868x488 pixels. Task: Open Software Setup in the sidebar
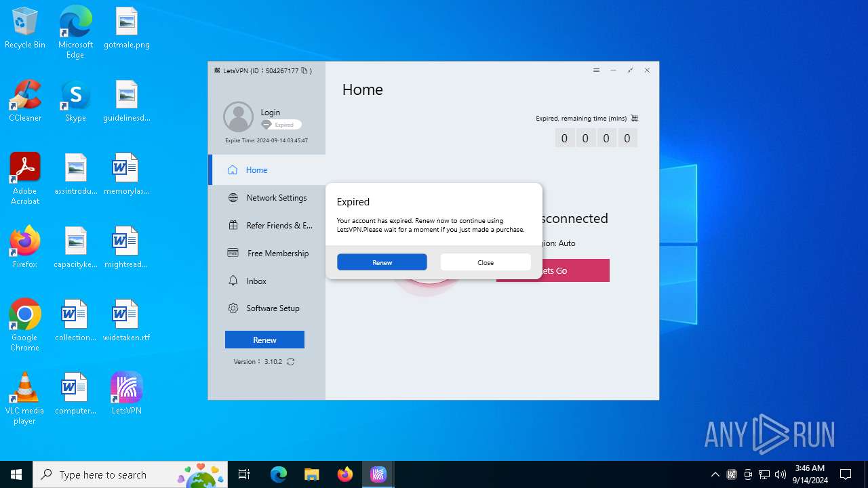[x=268, y=308]
